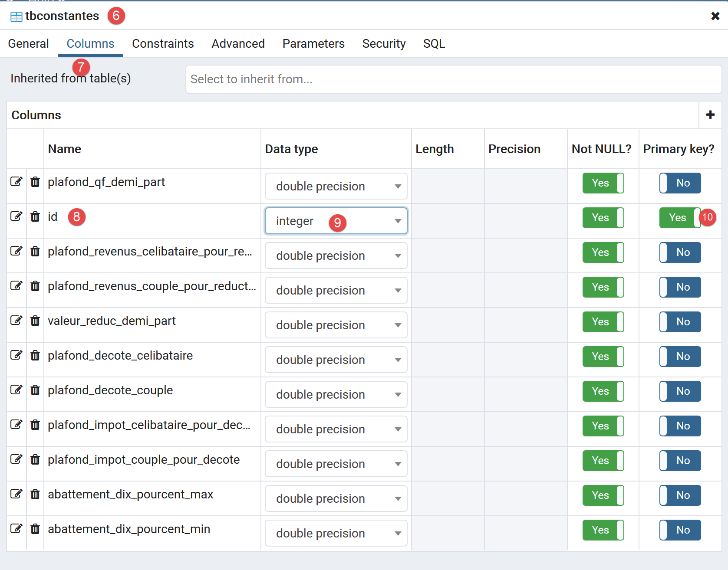
Task: Remove the abattement_dix_pourcent_max column
Action: [35, 494]
